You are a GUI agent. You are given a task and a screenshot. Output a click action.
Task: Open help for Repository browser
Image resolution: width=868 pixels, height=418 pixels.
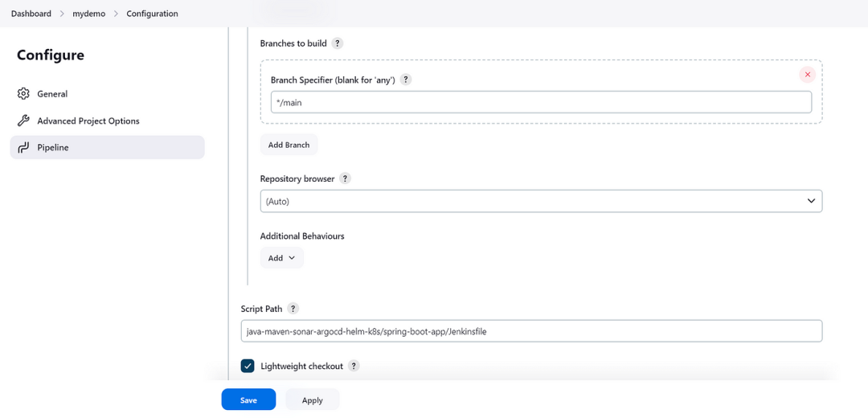tap(346, 178)
